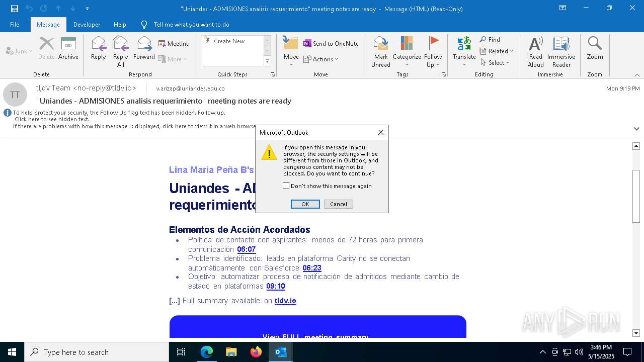
Task: Click the message scrollbar down arrow
Action: coord(636,333)
